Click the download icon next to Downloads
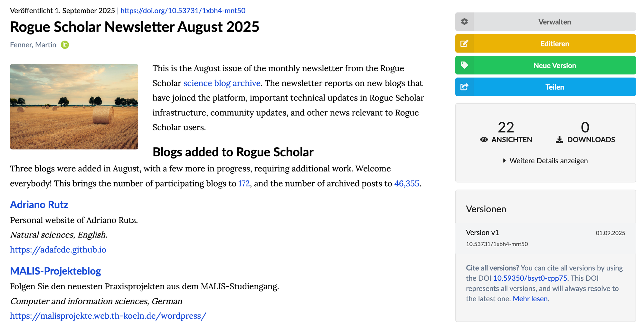Viewport: 644px width, 328px height. (x=560, y=140)
